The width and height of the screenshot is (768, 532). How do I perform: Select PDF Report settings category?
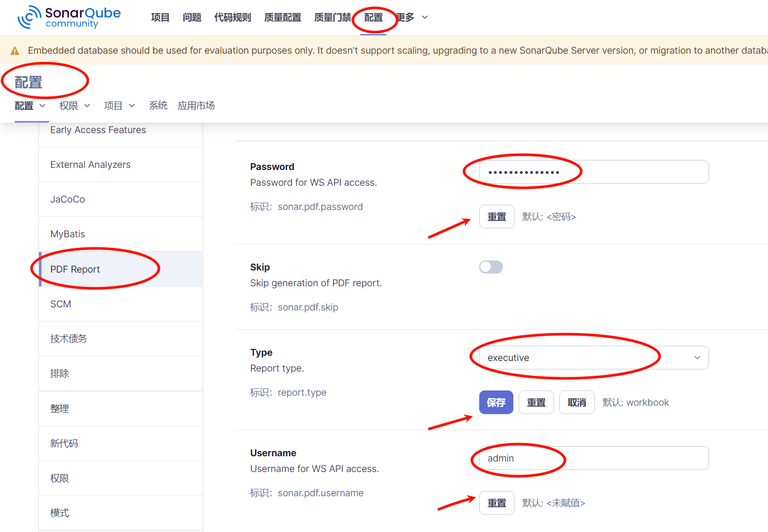(120, 269)
